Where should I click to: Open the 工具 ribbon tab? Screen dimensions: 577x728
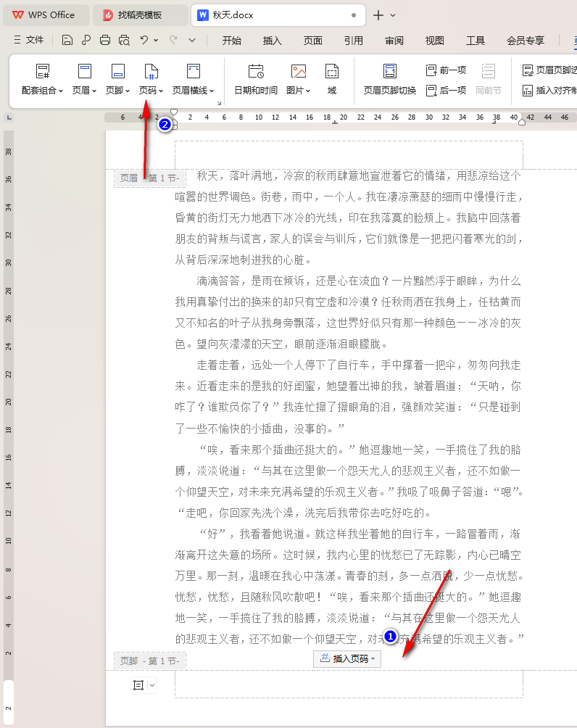pyautogui.click(x=476, y=41)
